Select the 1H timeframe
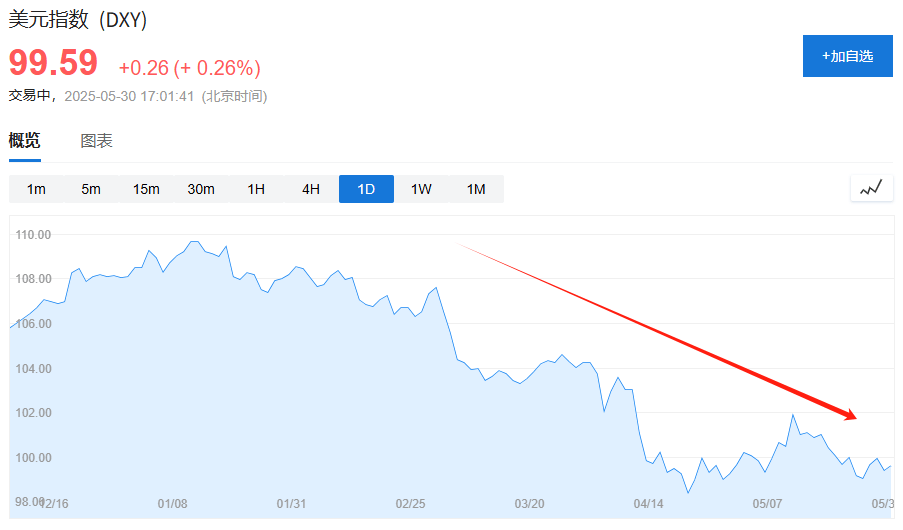 [256, 189]
